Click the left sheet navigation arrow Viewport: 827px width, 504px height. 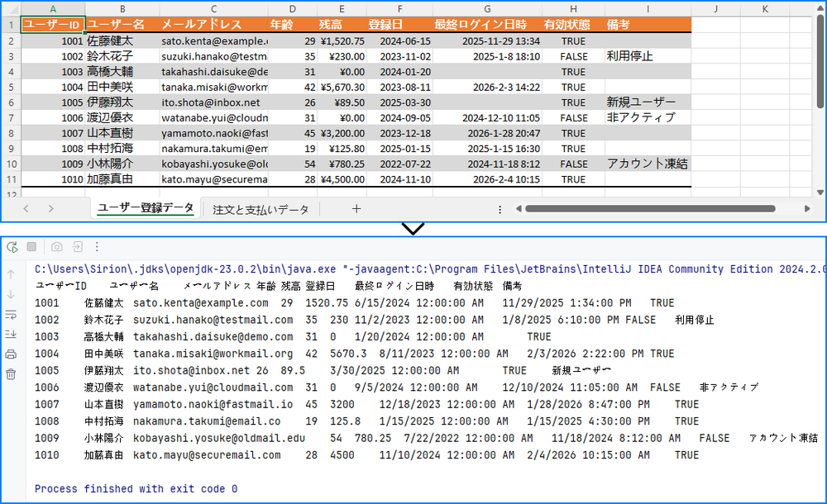26,208
